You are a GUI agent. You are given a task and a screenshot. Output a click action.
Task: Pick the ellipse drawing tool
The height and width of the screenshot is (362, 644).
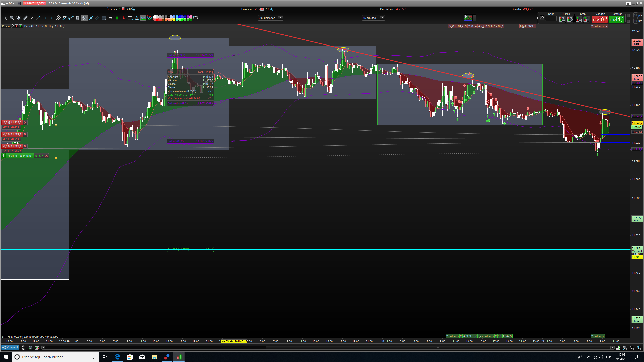[x=196, y=18]
